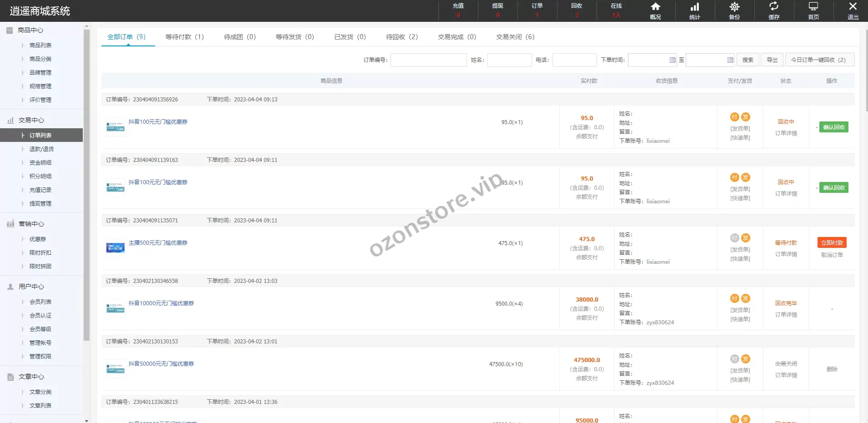Switch to the 待回收 (2) tab
Image resolution: width=868 pixels, height=423 pixels.
coord(401,37)
